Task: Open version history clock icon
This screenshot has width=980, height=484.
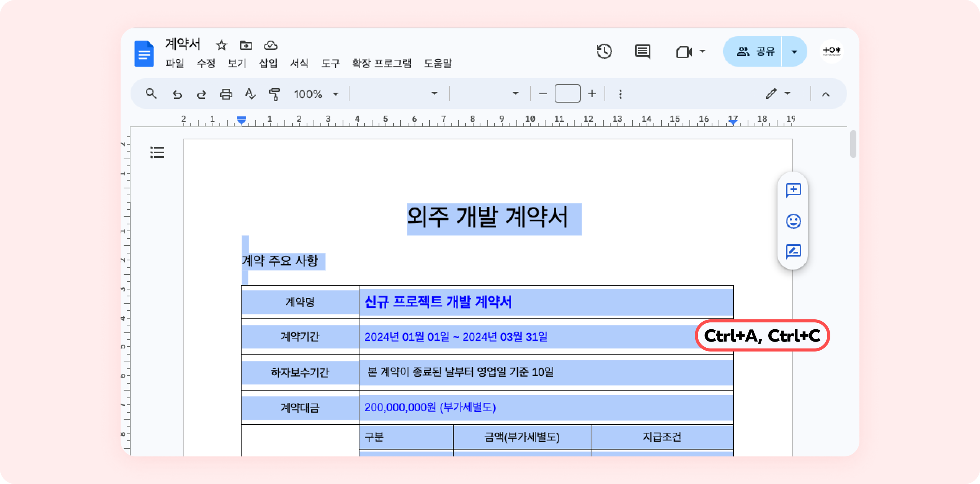Action: [604, 51]
